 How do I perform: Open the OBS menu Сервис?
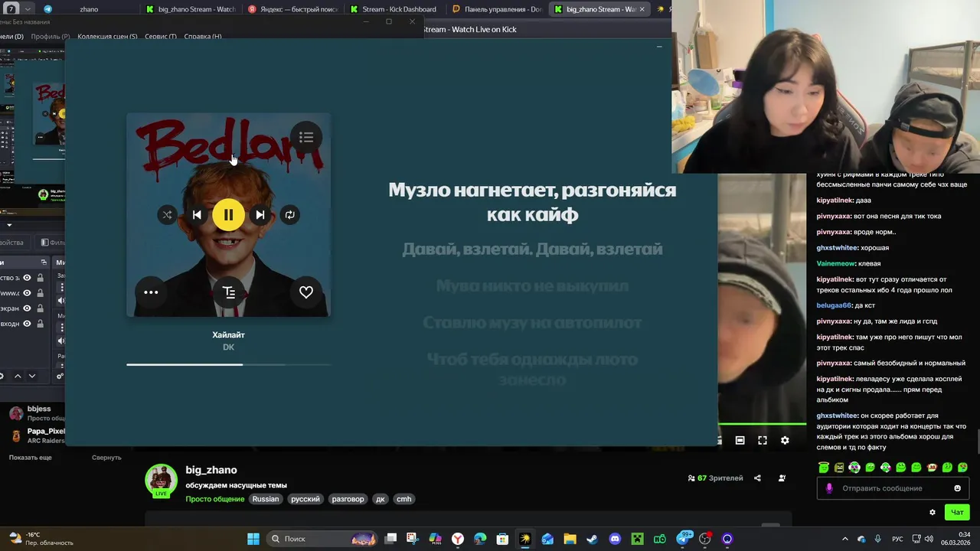click(x=161, y=36)
